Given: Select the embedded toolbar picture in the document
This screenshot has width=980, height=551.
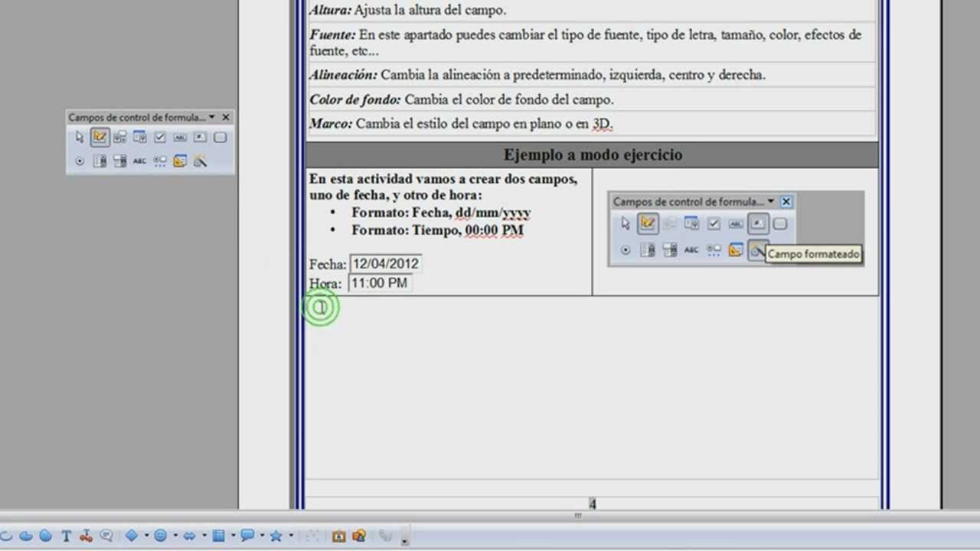Looking at the screenshot, I should (x=736, y=229).
